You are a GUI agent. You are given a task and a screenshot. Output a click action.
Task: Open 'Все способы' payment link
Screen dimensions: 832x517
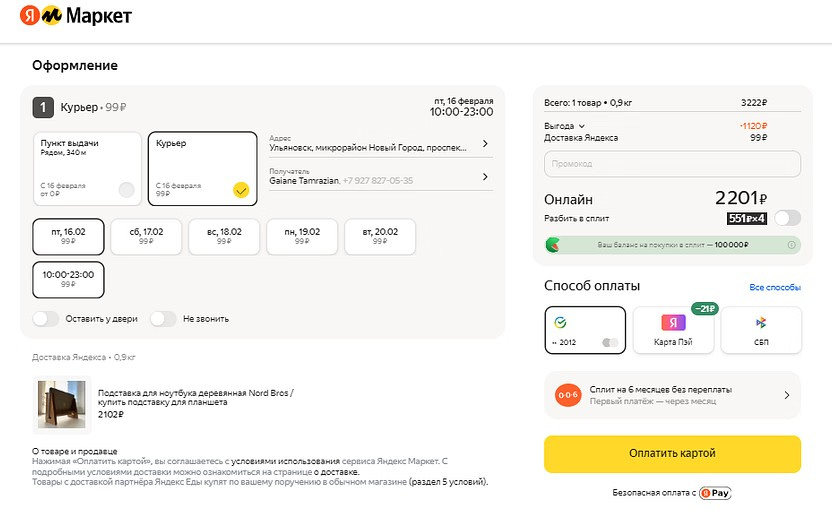775,288
